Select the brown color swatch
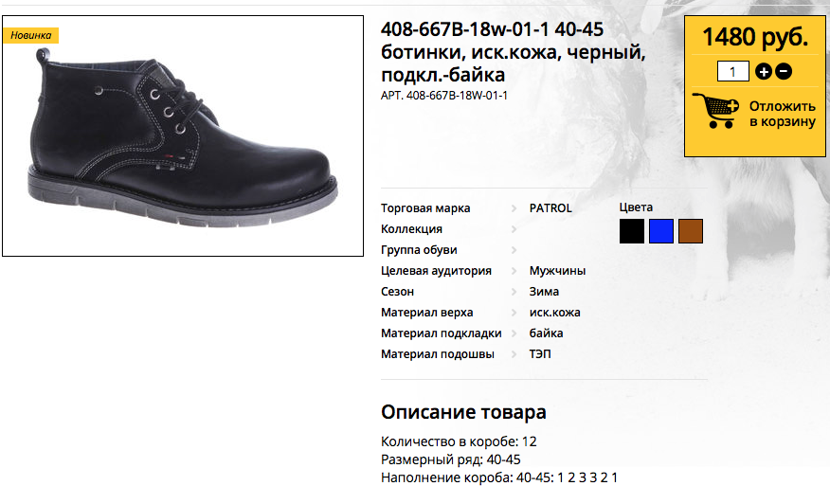Screen dimensions: 830x504 [x=691, y=231]
